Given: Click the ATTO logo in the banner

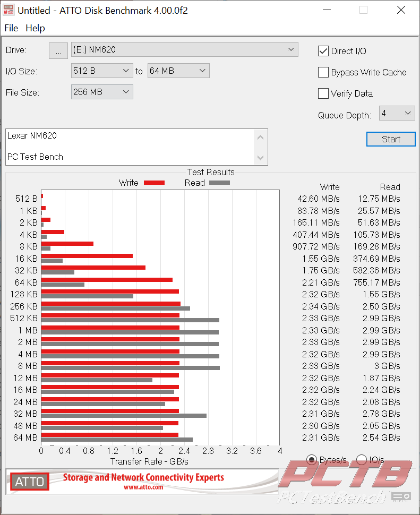Looking at the screenshot, I should point(30,482).
